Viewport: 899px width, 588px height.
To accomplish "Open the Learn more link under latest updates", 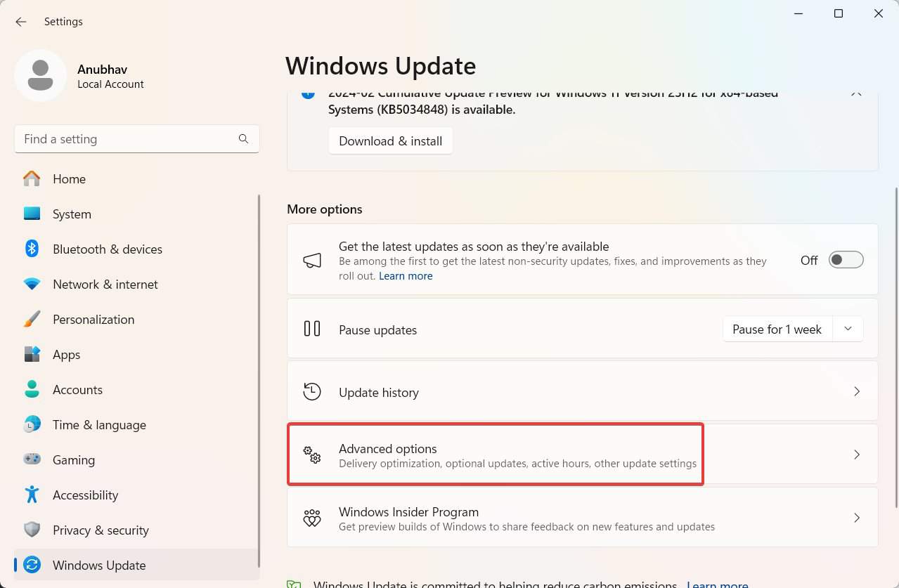I will 406,276.
